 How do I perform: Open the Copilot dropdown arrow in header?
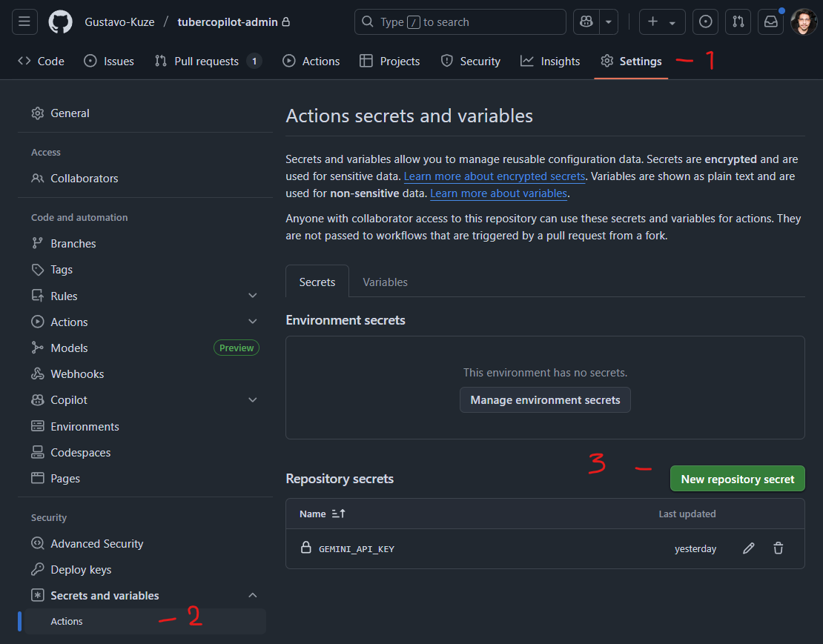[x=608, y=22]
